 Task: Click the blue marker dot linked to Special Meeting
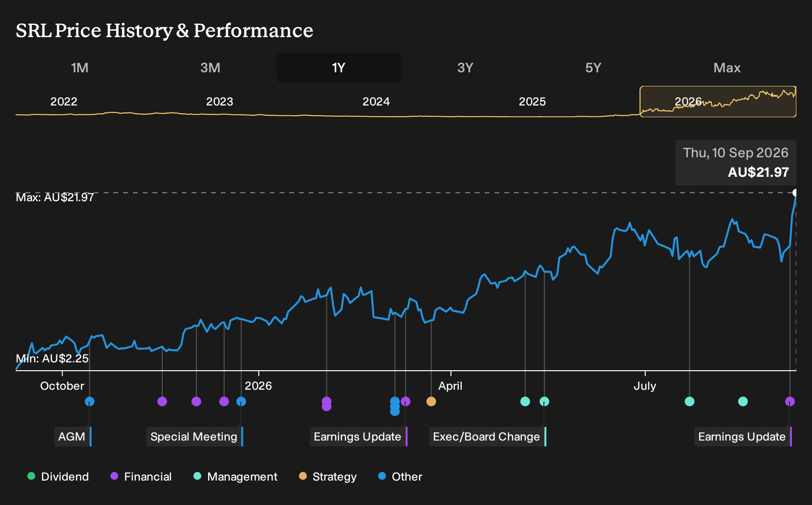pos(241,401)
